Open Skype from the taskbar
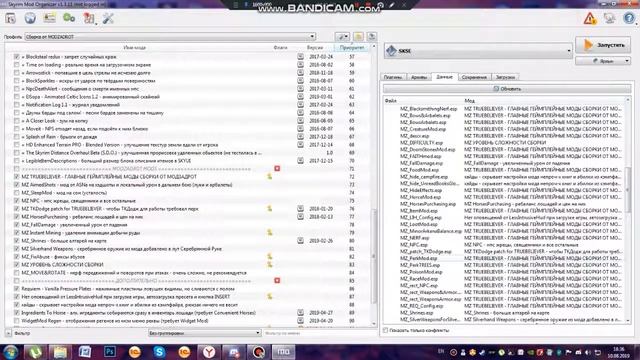640x360 pixels. 159,352
